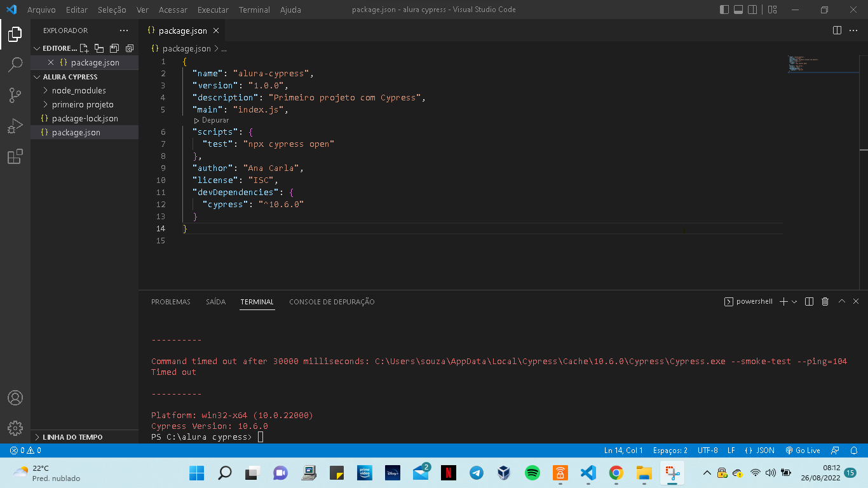Maximize the panel size chevron
Viewport: 868px width, 488px height.
[842, 302]
